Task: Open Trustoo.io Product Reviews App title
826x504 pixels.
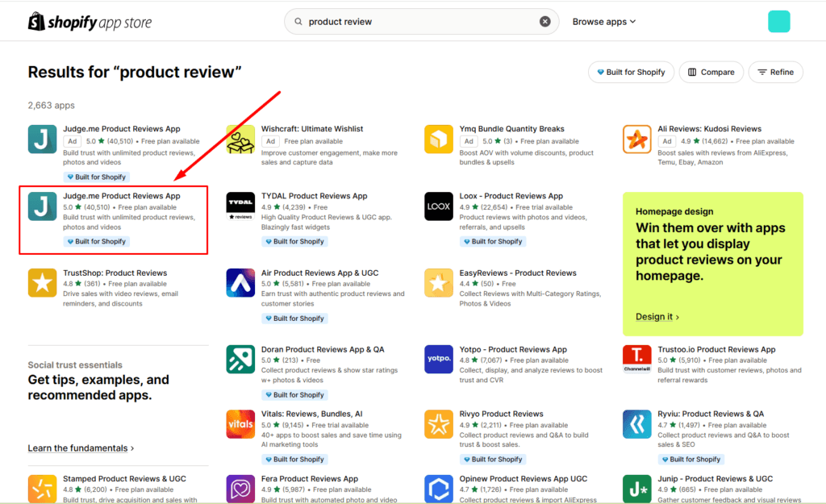Action: tap(716, 349)
